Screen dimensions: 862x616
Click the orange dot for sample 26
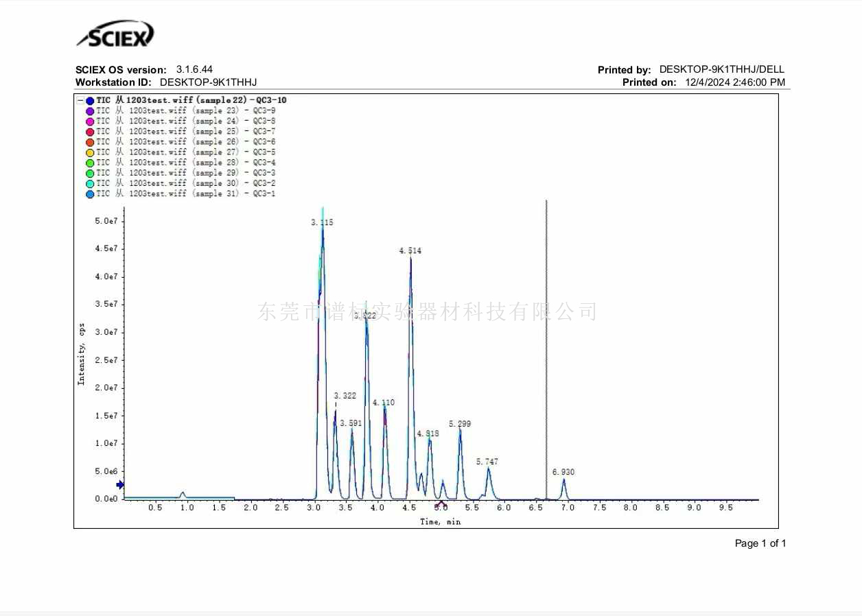click(90, 142)
